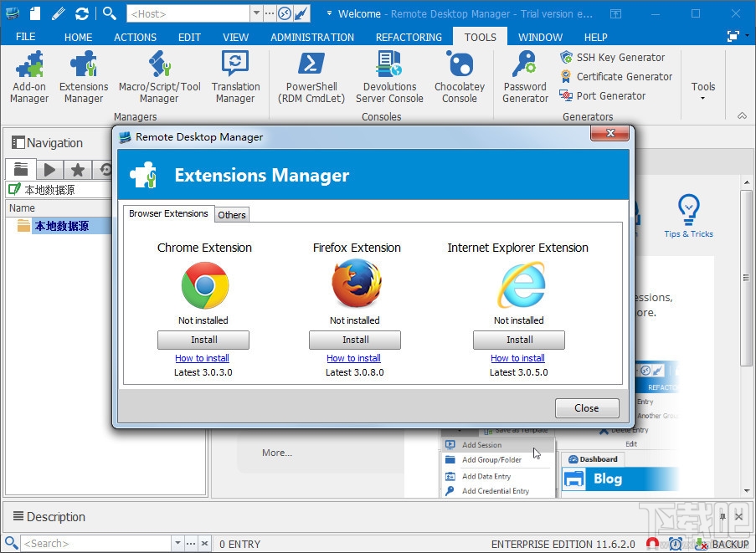Open the REFACTORING ribbon menu
The width and height of the screenshot is (756, 553).
tap(408, 37)
